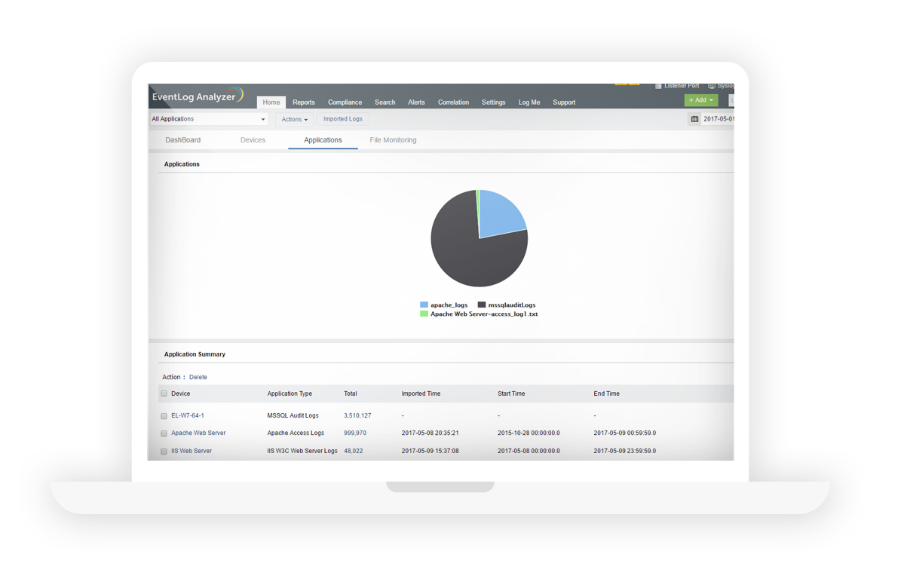Click imported time 2017-05-08 20:35:21
The image size is (907, 588).
coord(431,433)
